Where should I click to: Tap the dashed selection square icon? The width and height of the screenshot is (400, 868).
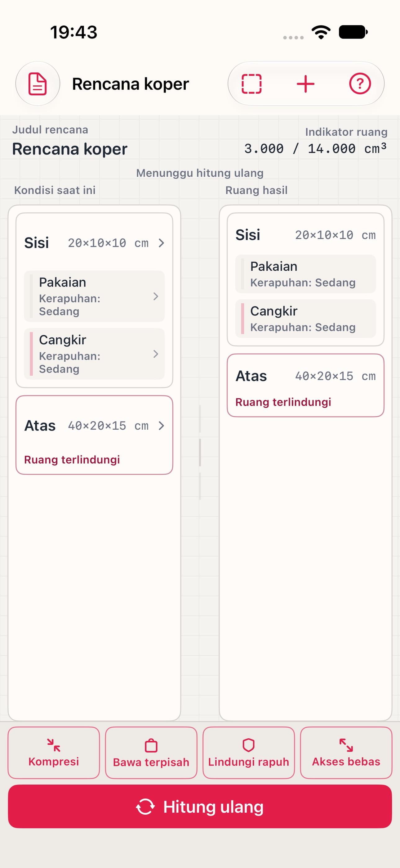click(x=251, y=84)
